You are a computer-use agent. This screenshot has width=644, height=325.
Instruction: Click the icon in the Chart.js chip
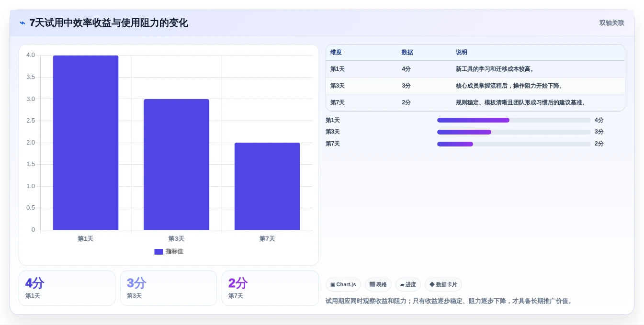tap(333, 285)
